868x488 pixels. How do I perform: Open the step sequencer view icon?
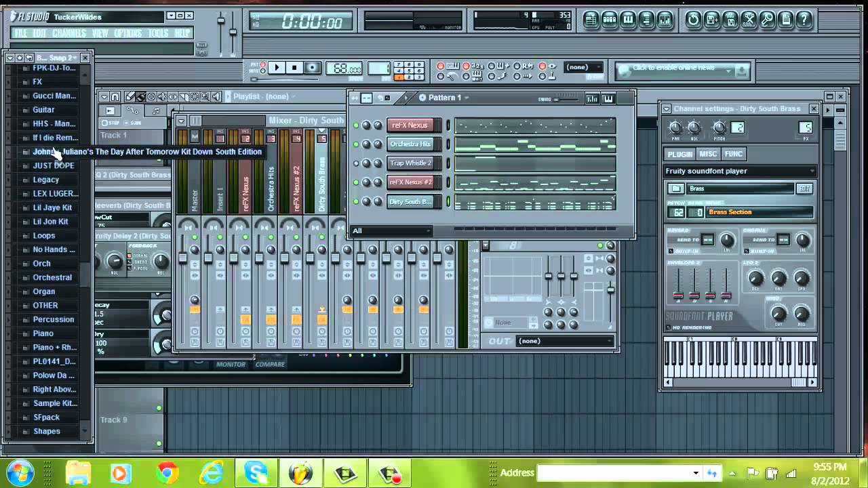point(610,20)
